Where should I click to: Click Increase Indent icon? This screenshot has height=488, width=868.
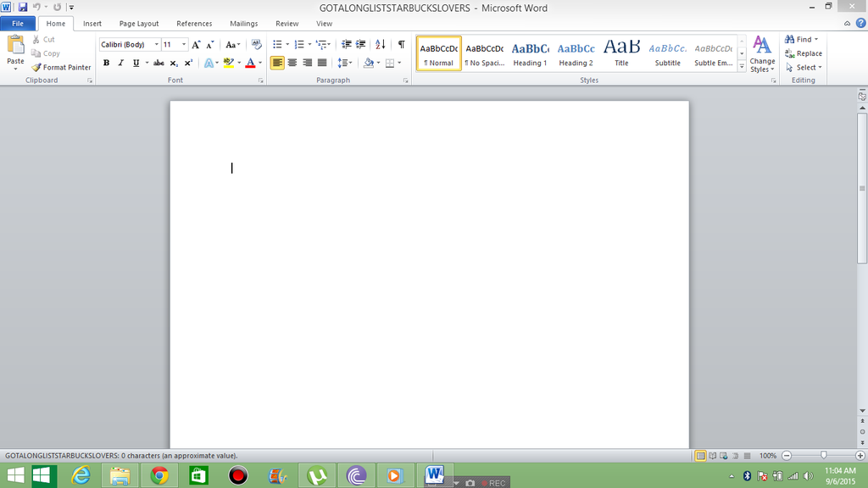click(x=360, y=44)
